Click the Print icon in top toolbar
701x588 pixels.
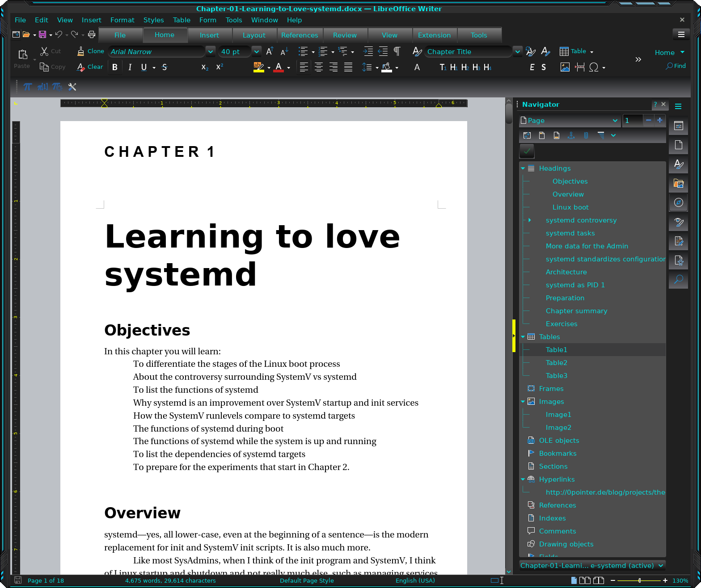pyautogui.click(x=92, y=34)
